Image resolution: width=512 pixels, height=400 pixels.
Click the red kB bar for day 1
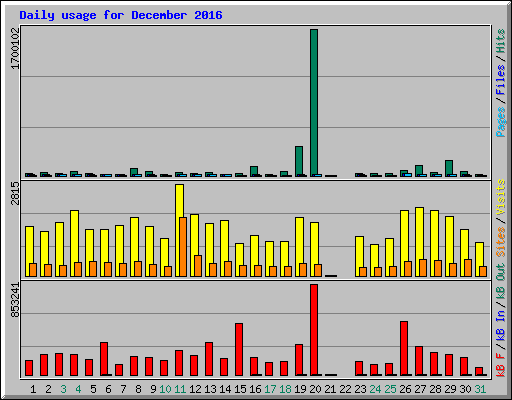29,368
